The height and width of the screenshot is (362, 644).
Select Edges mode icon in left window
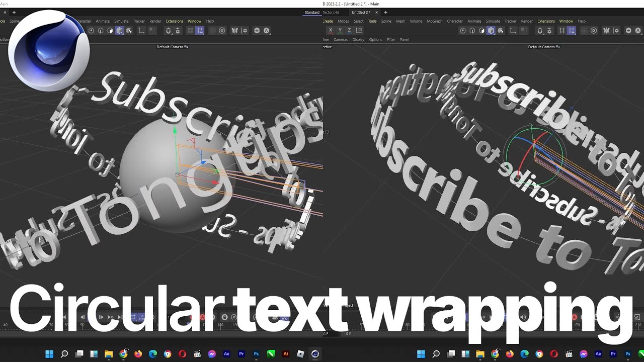pyautogui.click(x=101, y=31)
